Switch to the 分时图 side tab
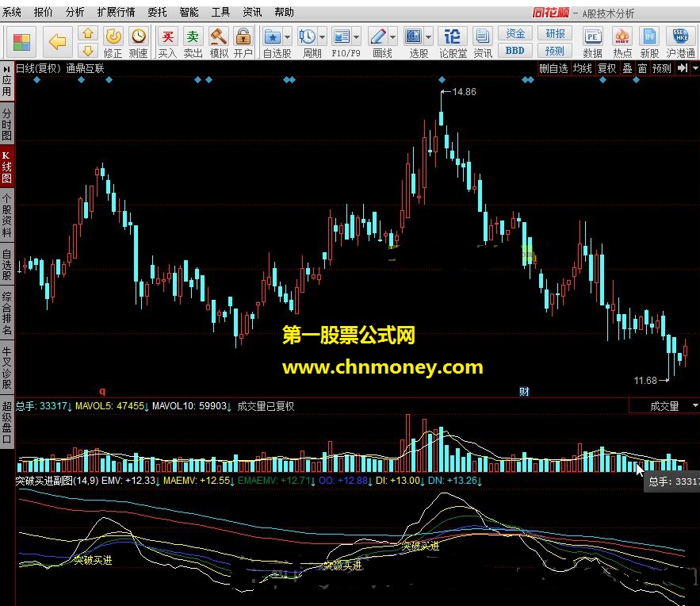Screen dimensions: 700x606 click(6, 124)
